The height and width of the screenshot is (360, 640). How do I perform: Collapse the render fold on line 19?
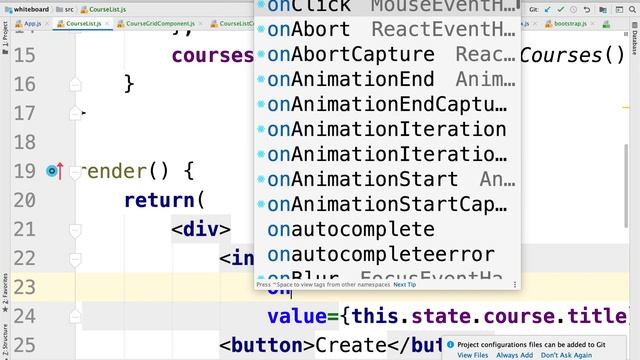point(75,173)
